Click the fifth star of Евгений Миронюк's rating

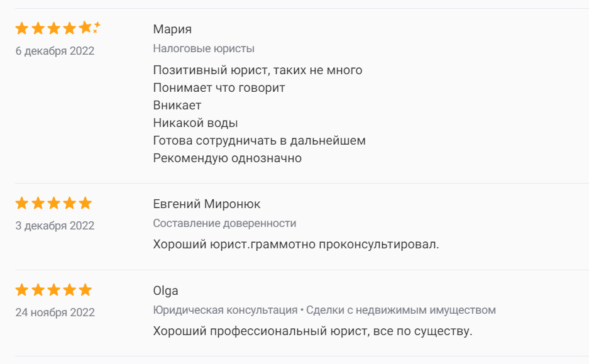[85, 203]
